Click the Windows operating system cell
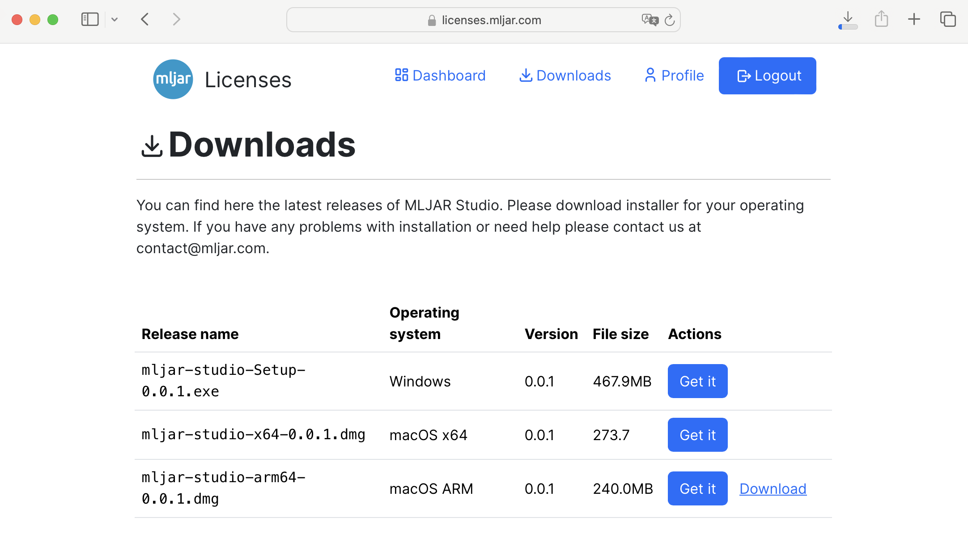The width and height of the screenshot is (968, 560). (x=420, y=382)
